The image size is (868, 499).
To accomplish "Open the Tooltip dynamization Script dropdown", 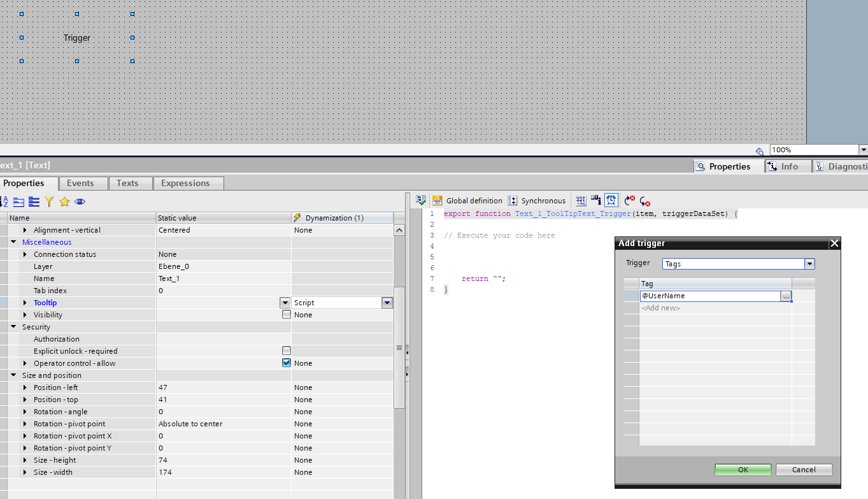I will (387, 303).
